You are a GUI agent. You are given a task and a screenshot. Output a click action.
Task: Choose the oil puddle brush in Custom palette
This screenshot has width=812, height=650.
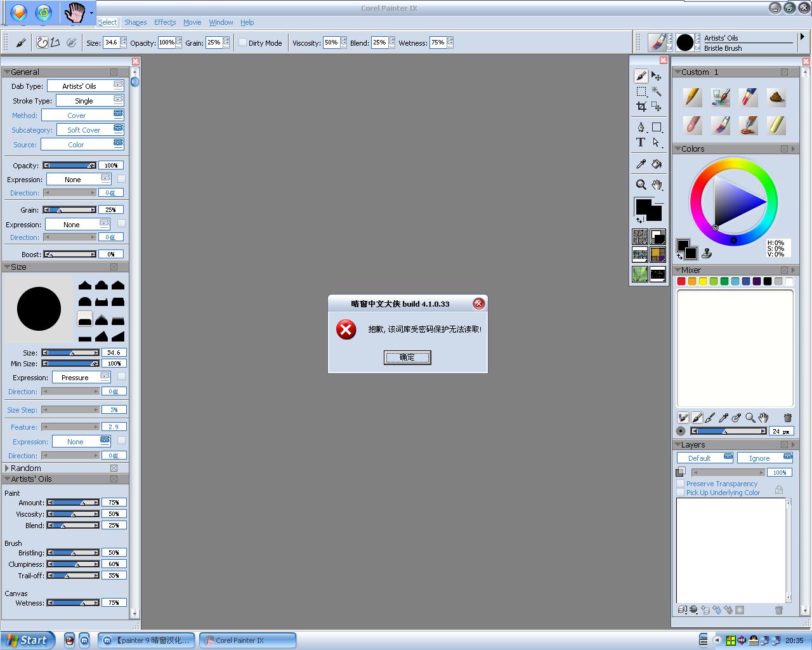748,125
